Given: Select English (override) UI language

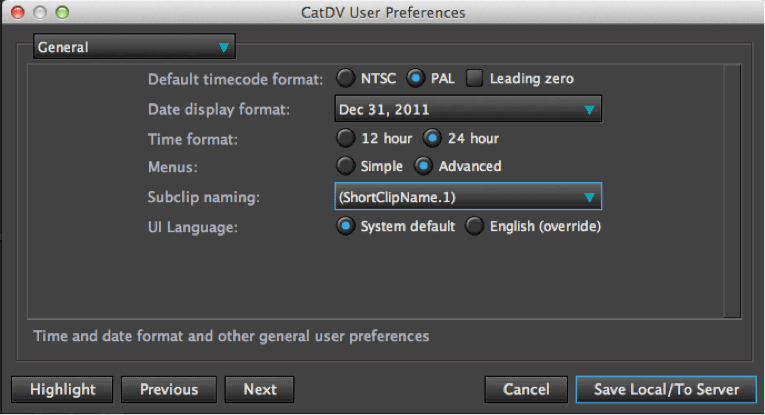Looking at the screenshot, I should [474, 226].
